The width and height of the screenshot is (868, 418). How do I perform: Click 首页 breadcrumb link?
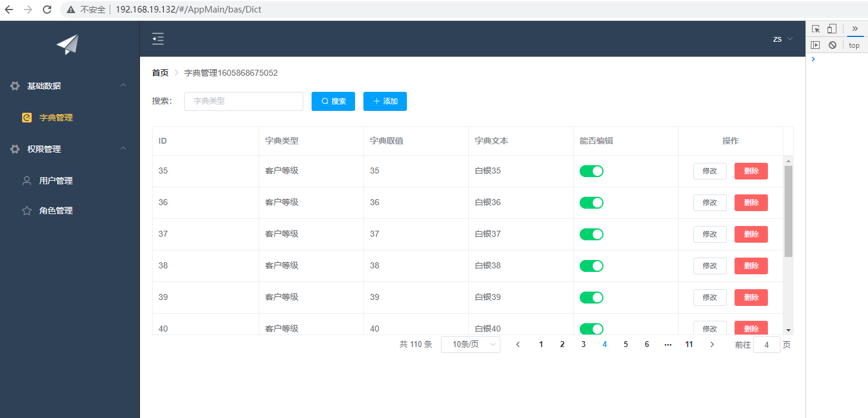[160, 73]
